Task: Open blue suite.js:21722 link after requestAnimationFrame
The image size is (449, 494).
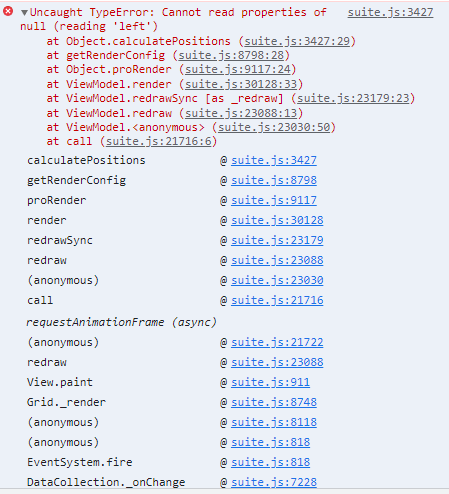Action: point(277,343)
